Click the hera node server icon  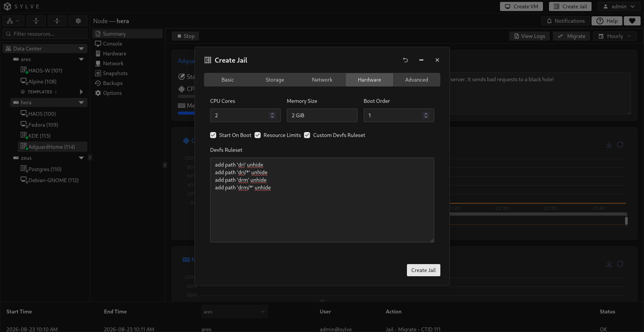16,102
